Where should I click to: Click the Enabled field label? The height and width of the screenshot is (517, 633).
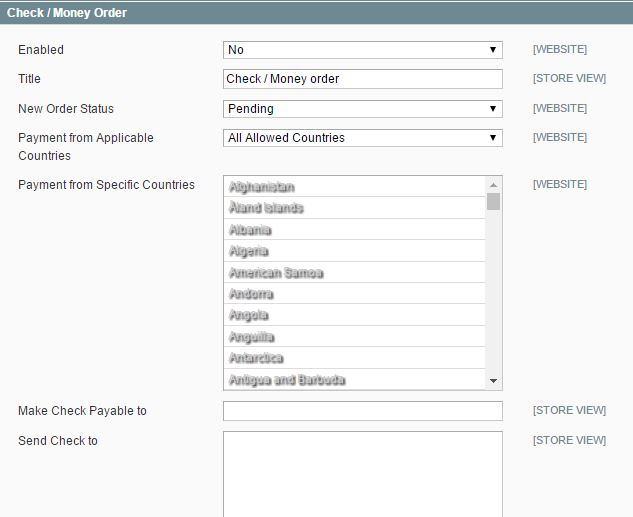click(x=41, y=50)
